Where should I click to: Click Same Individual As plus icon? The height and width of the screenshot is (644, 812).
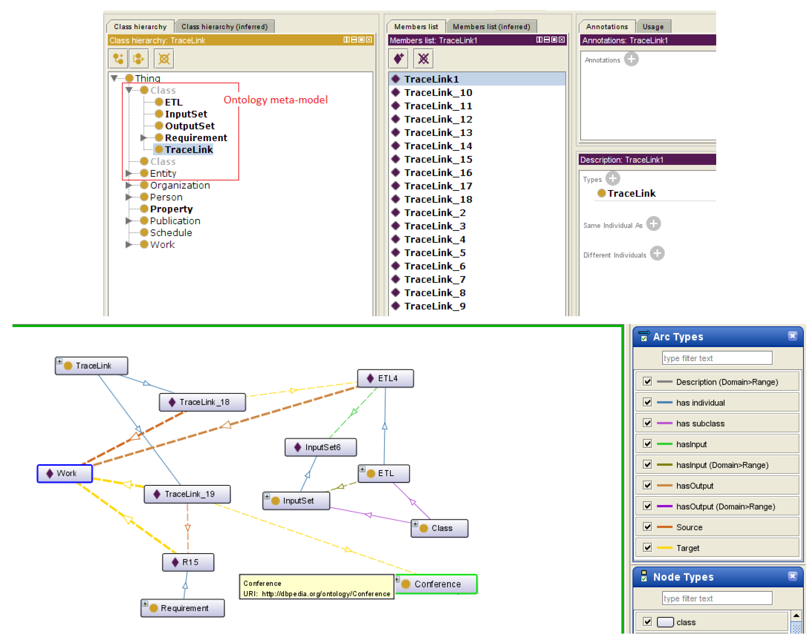(653, 224)
